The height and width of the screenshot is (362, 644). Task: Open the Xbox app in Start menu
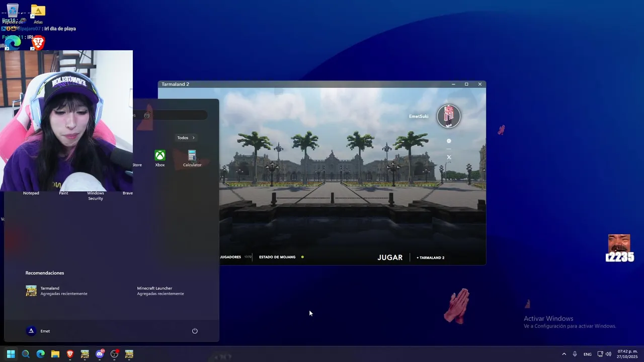[160, 159]
